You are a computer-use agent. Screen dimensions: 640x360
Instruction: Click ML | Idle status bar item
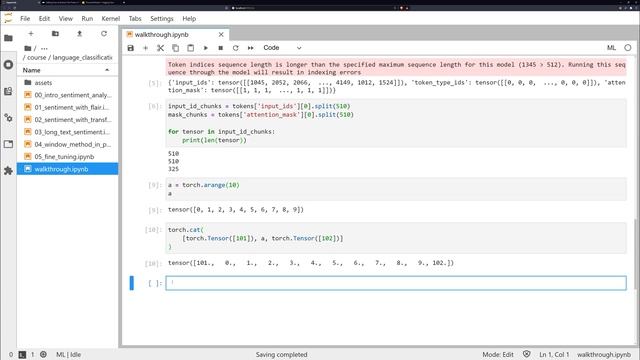click(x=68, y=355)
